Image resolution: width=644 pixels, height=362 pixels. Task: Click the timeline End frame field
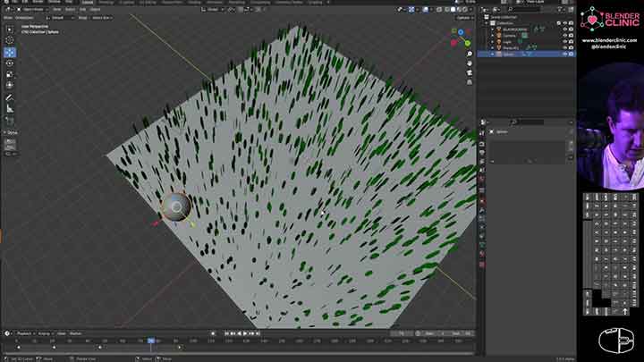pyautogui.click(x=460, y=333)
